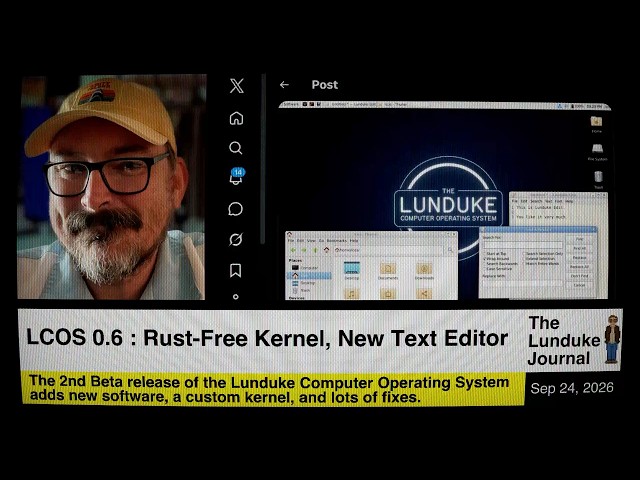Open the Grok slashed-circle icon

click(x=236, y=240)
